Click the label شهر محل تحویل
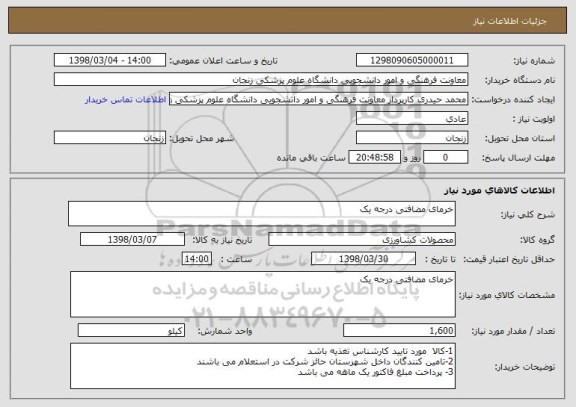 click(202, 139)
